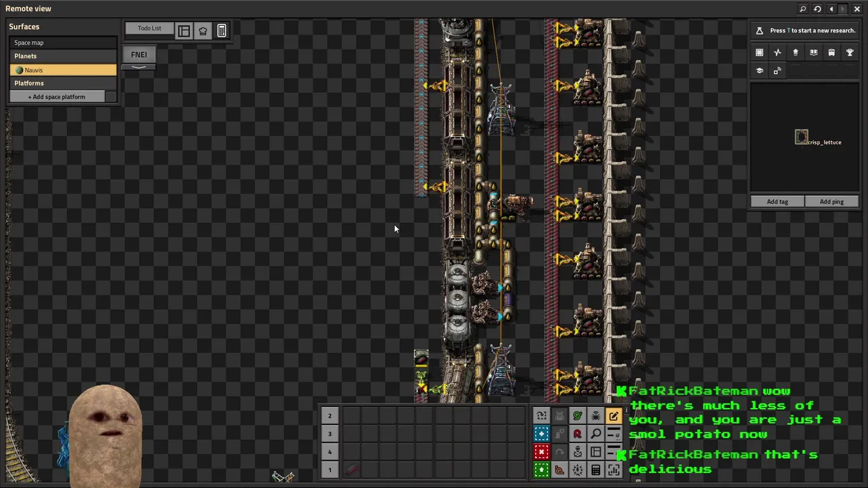Click the calculator icon in the top mod bar
This screenshot has width=868, height=488.
222,30
